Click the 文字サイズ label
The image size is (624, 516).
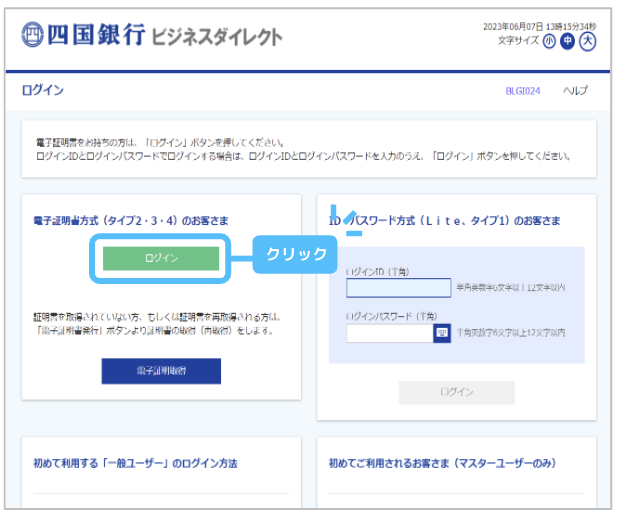(519, 41)
